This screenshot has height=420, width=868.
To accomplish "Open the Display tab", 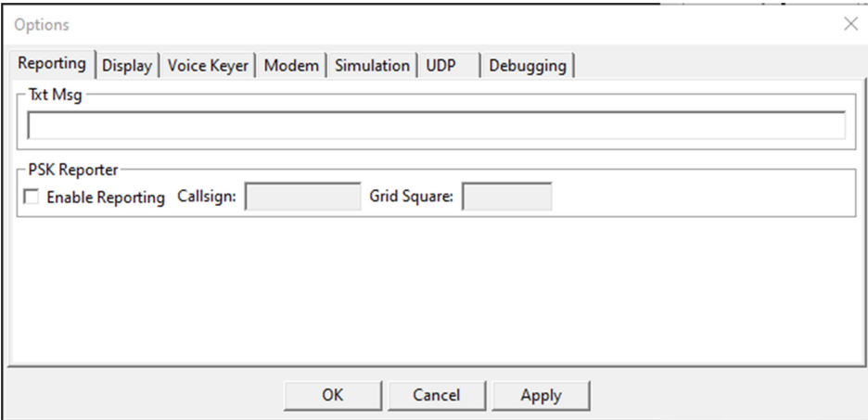I will point(127,66).
